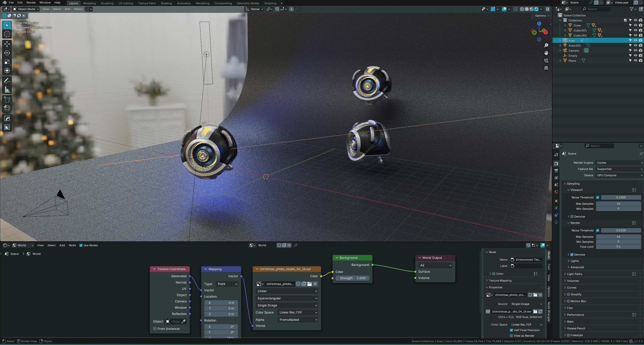Image resolution: width=644 pixels, height=345 pixels.
Task: Hide the Camera object in the outliner
Action: point(635,50)
